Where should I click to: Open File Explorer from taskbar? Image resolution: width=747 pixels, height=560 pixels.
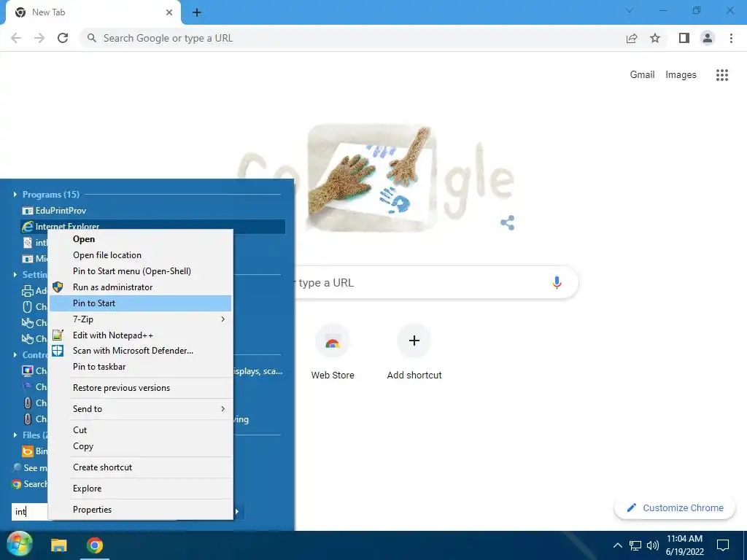(x=59, y=545)
